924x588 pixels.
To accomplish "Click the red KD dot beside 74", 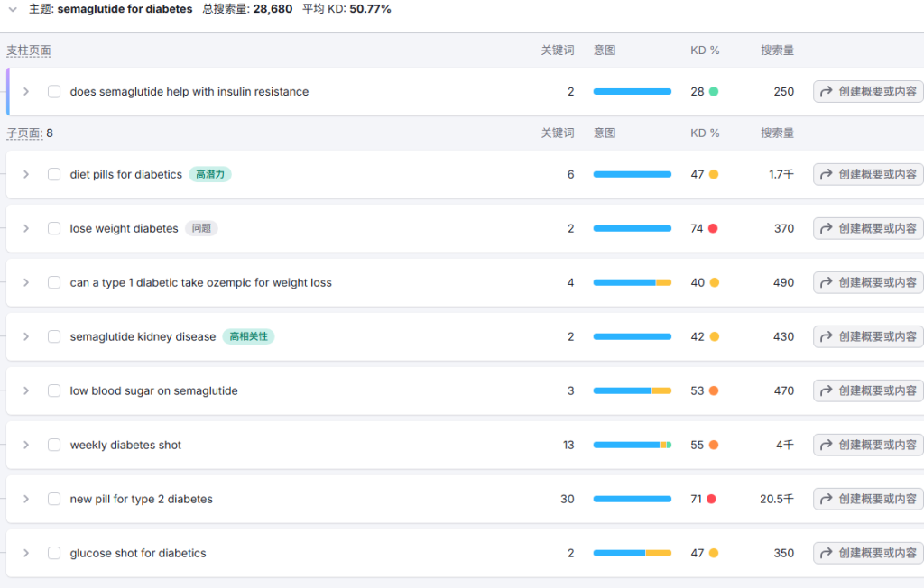I will click(x=713, y=228).
